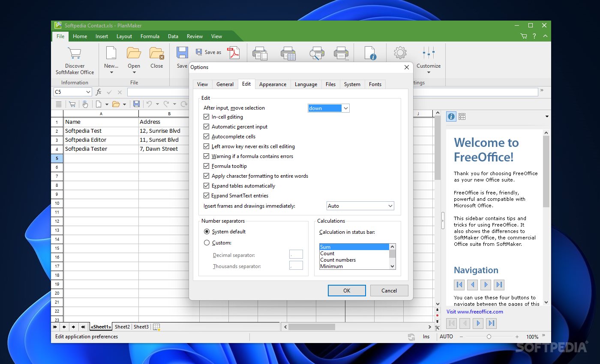Click the undo arrow in quick toolbar
The height and width of the screenshot is (364, 600).
click(149, 104)
